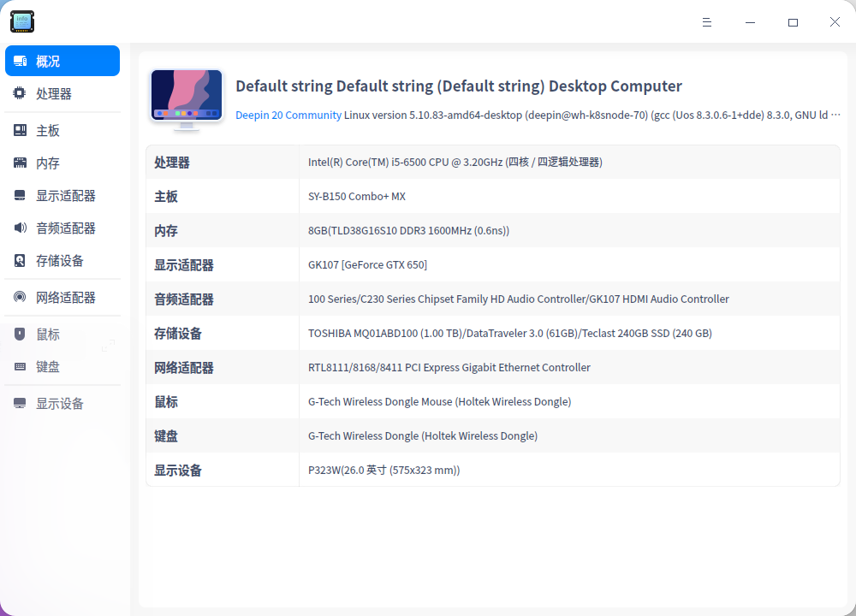Click the 网络适配器 network icon
Viewport: 856px width, 616px height.
click(x=20, y=297)
